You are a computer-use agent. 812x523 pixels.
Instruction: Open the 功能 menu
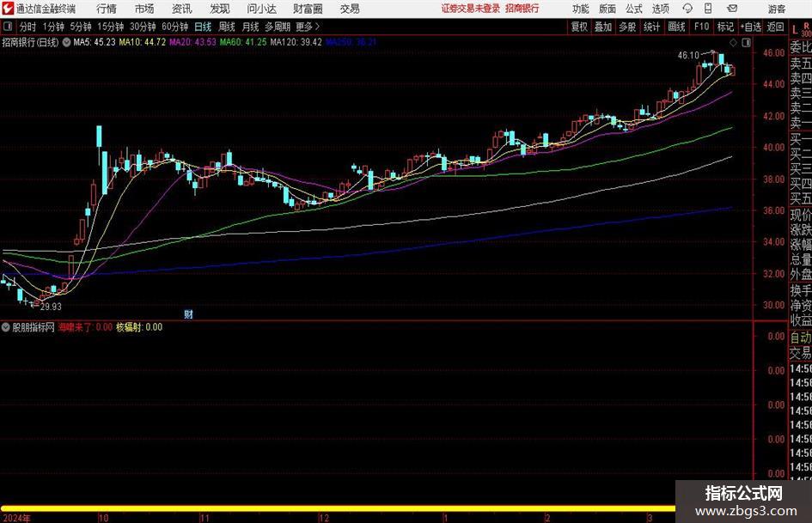[581, 9]
